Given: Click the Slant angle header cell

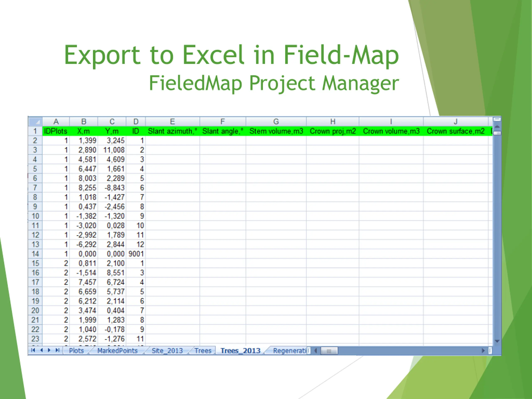Looking at the screenshot, I should pos(223,131).
